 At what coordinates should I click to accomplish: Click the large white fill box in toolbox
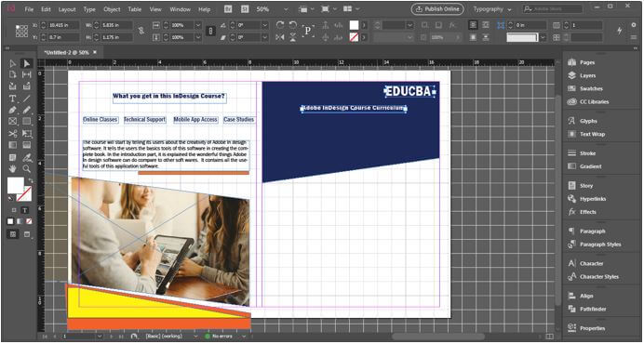click(x=16, y=185)
